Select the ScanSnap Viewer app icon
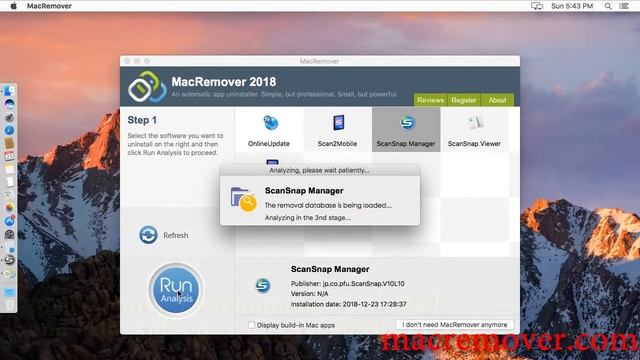The image size is (640, 360). click(x=475, y=122)
